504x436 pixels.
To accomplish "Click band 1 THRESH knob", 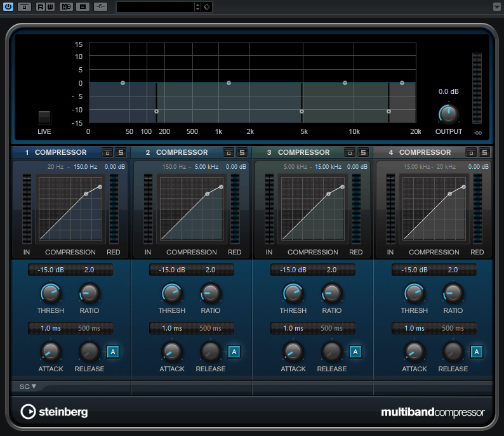I will tap(51, 293).
